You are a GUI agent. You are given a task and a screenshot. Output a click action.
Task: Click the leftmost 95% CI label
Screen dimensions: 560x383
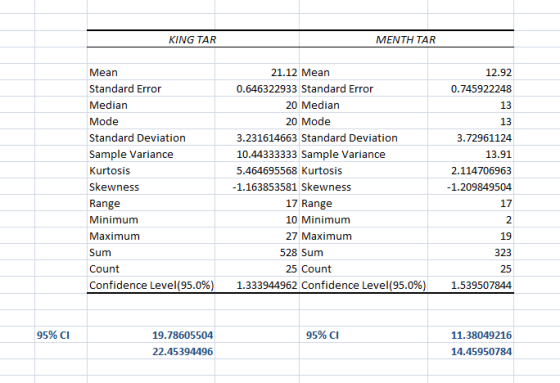[x=53, y=335]
